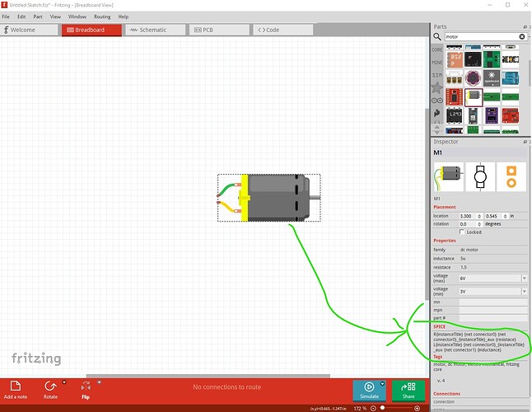The height and width of the screenshot is (412, 532).
Task: Open the Routing menu
Action: coord(101,16)
